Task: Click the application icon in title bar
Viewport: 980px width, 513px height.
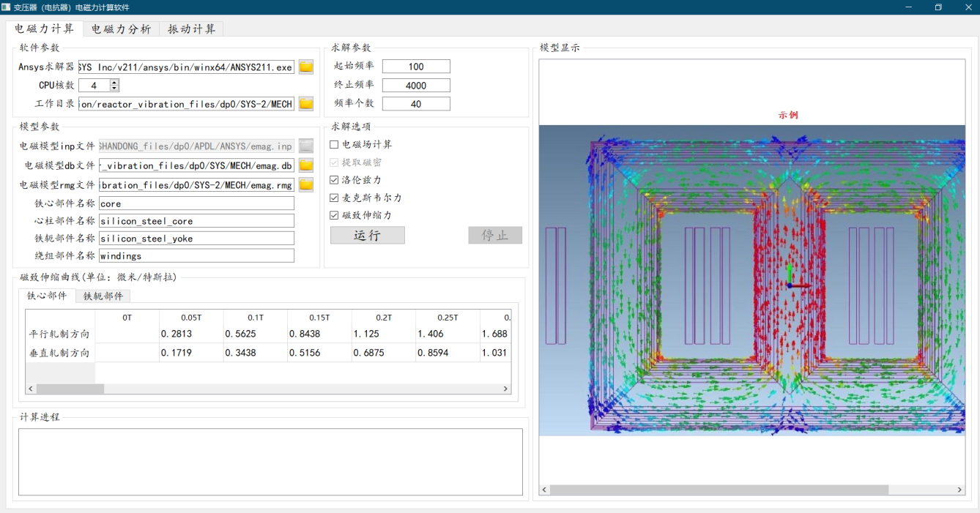Action: [7, 7]
